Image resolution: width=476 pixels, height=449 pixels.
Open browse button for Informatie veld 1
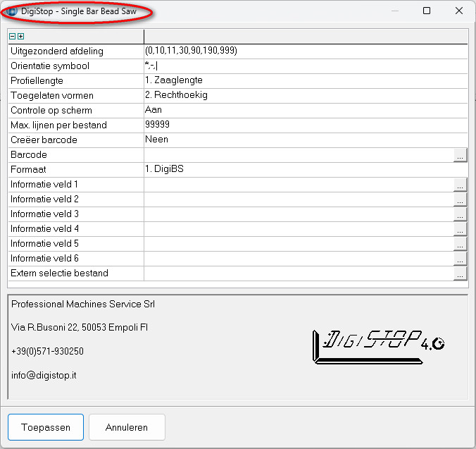(x=461, y=185)
